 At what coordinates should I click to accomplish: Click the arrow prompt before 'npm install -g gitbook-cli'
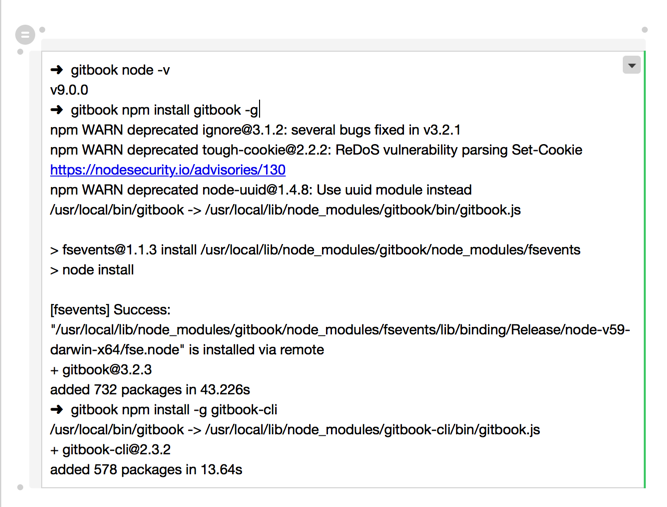click(57, 410)
